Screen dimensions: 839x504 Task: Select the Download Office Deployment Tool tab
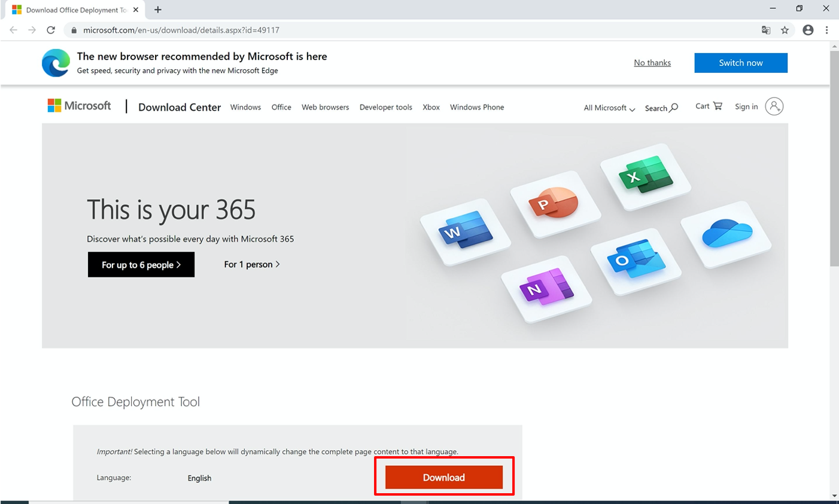click(x=75, y=10)
